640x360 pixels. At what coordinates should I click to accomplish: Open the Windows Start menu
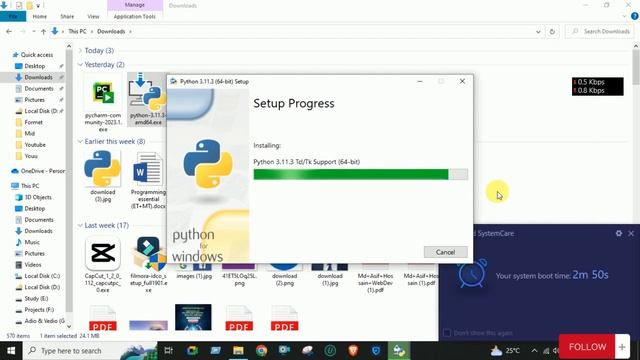click(x=11, y=351)
